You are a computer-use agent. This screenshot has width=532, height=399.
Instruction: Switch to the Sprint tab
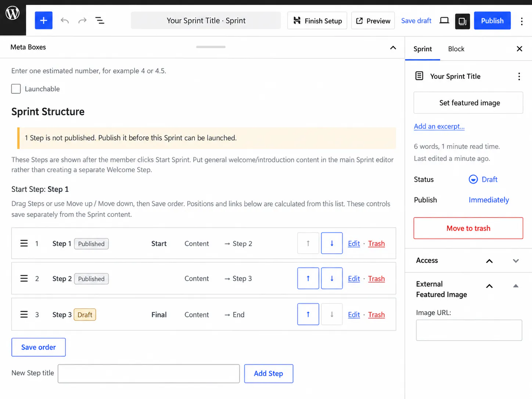[x=423, y=49]
